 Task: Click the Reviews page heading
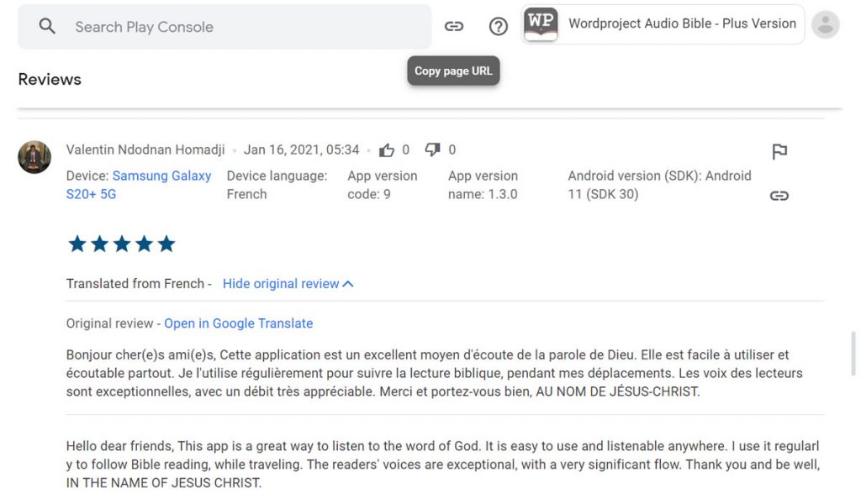[x=50, y=80]
